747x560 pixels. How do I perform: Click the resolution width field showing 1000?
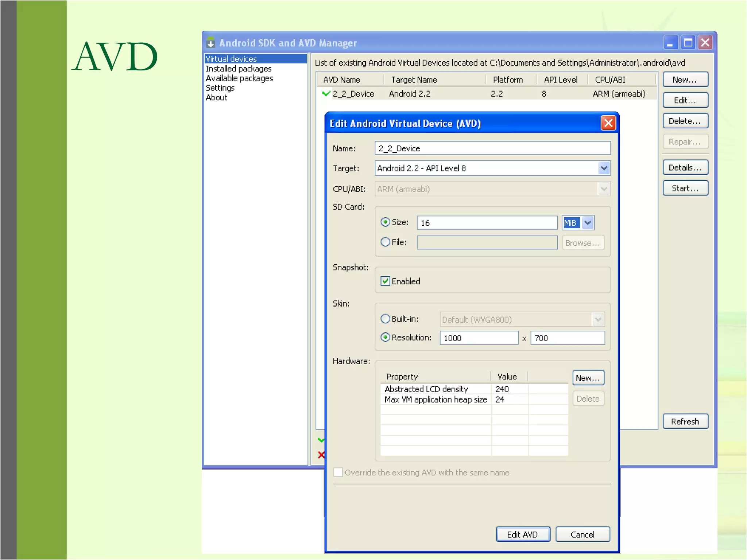tap(479, 338)
